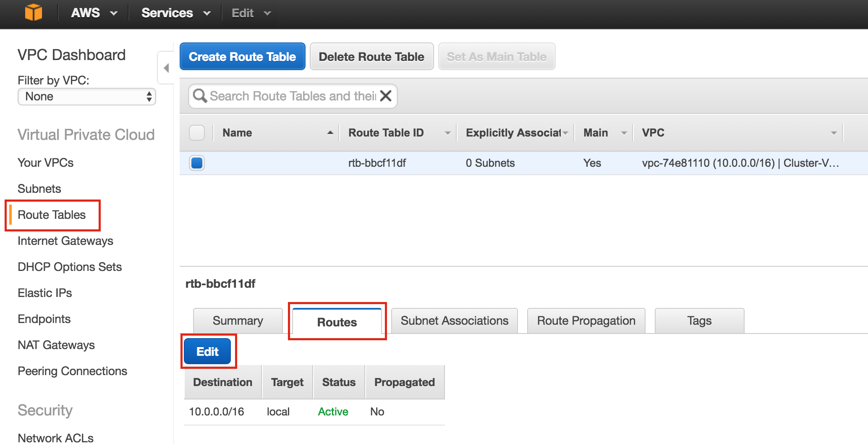Open Main column filter arrow
The height and width of the screenshot is (444, 868).
coord(624,133)
